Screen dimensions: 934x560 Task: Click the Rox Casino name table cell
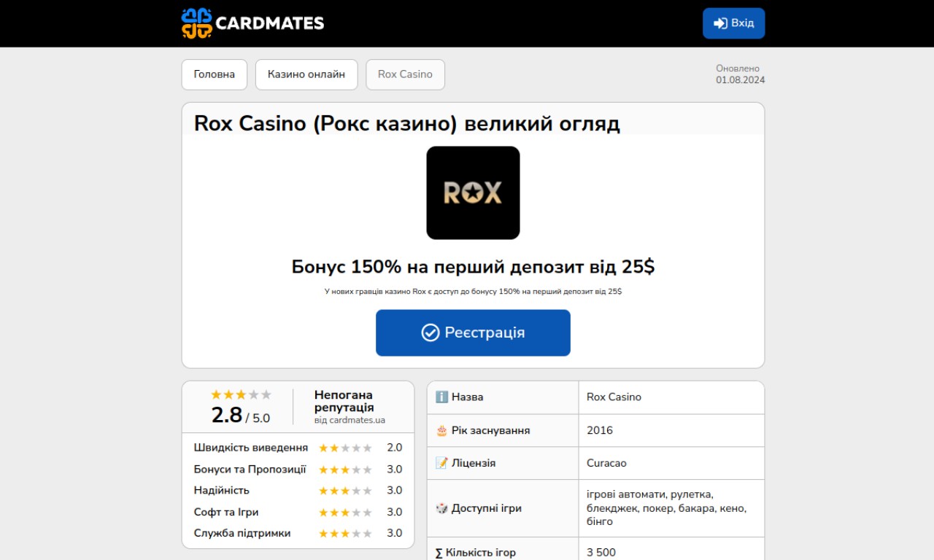[x=671, y=397]
